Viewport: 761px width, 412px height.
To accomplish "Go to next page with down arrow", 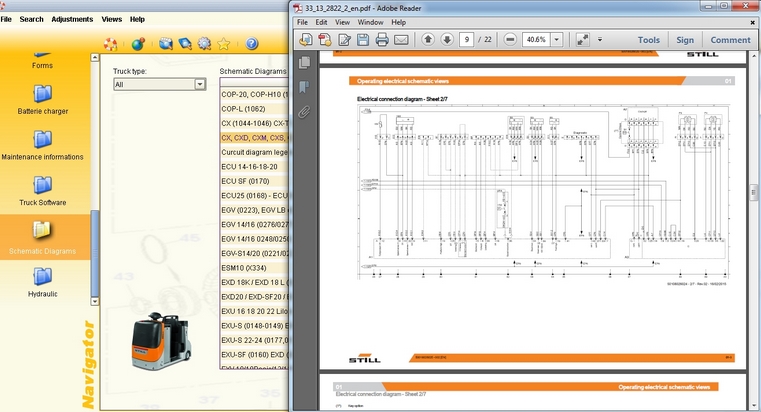I will coord(447,39).
